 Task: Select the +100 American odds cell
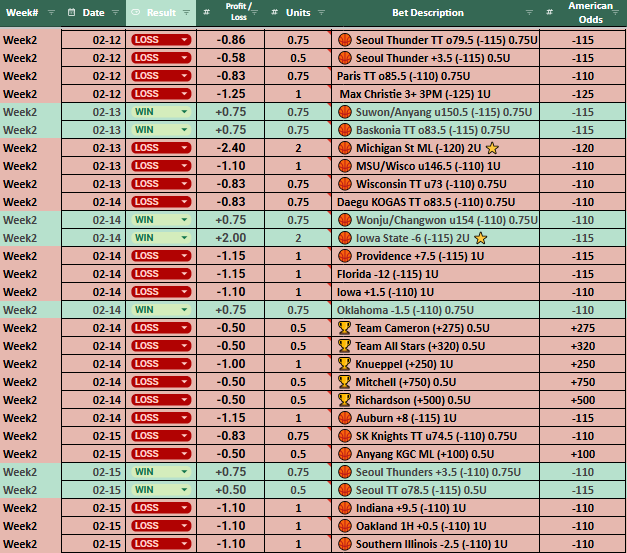click(583, 454)
